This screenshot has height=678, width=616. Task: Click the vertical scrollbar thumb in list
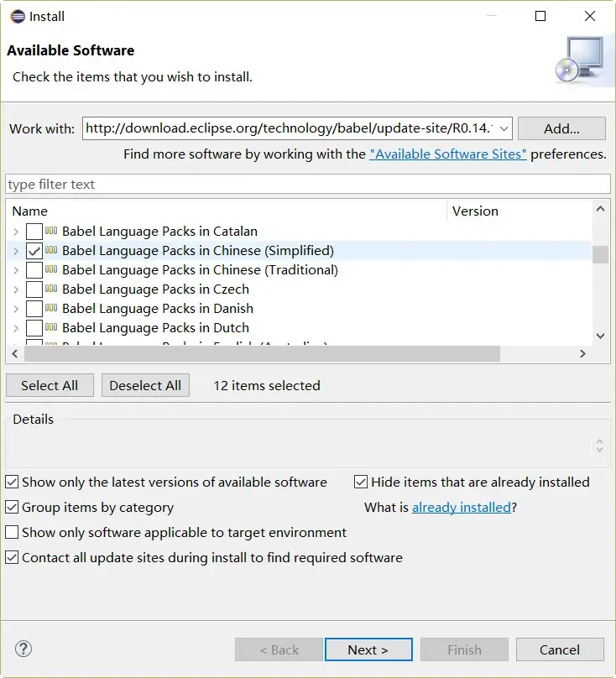(600, 254)
